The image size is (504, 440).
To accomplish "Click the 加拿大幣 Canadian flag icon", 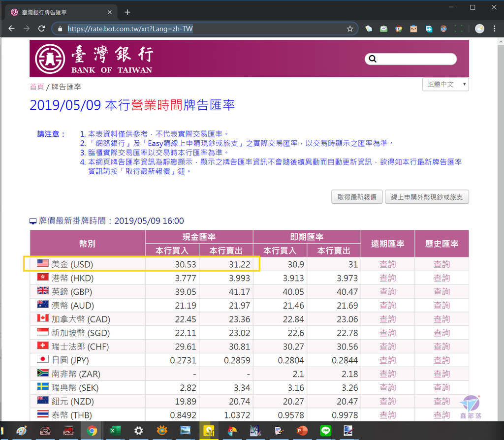I will click(43, 318).
